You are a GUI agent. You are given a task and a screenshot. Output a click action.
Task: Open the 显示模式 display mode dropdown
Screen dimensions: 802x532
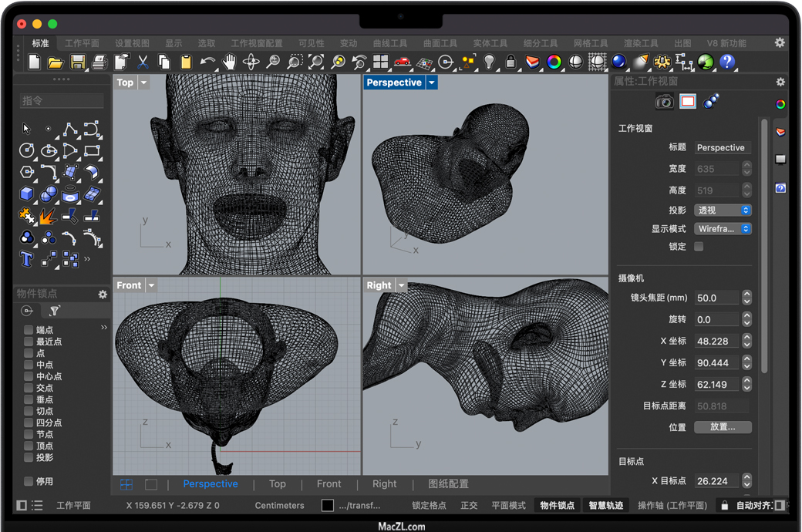[723, 229]
